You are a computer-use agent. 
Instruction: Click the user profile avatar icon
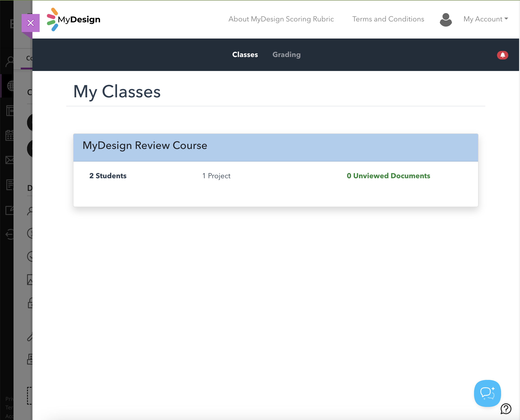pyautogui.click(x=445, y=20)
